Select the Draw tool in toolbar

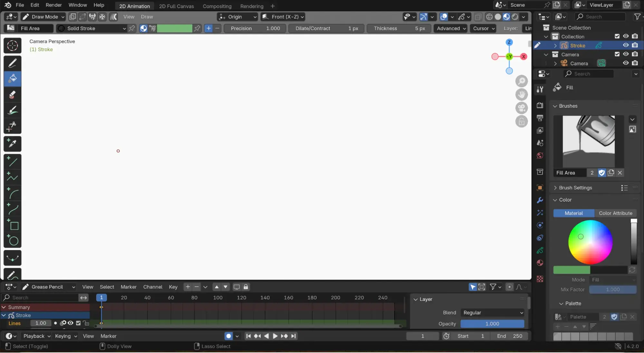click(12, 62)
